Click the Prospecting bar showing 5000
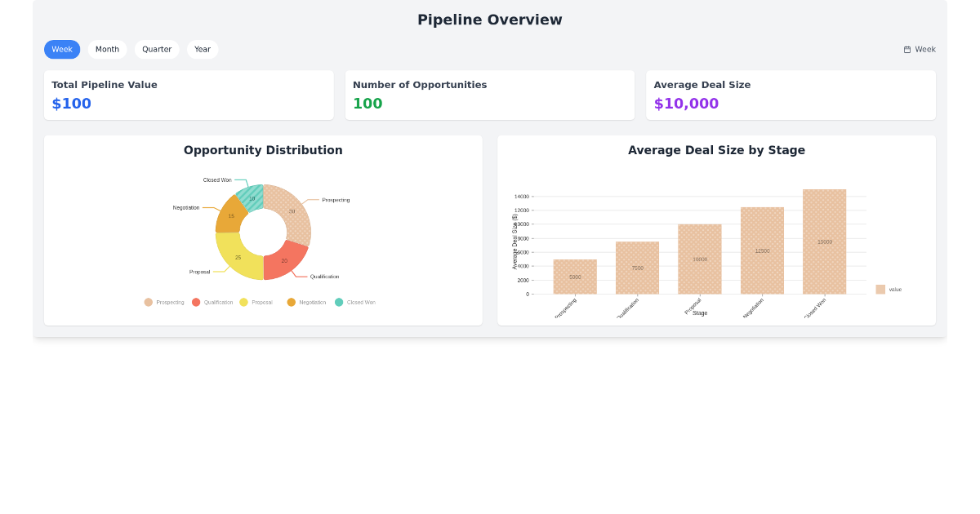Viewport: 980px width, 514px height. coord(575,277)
